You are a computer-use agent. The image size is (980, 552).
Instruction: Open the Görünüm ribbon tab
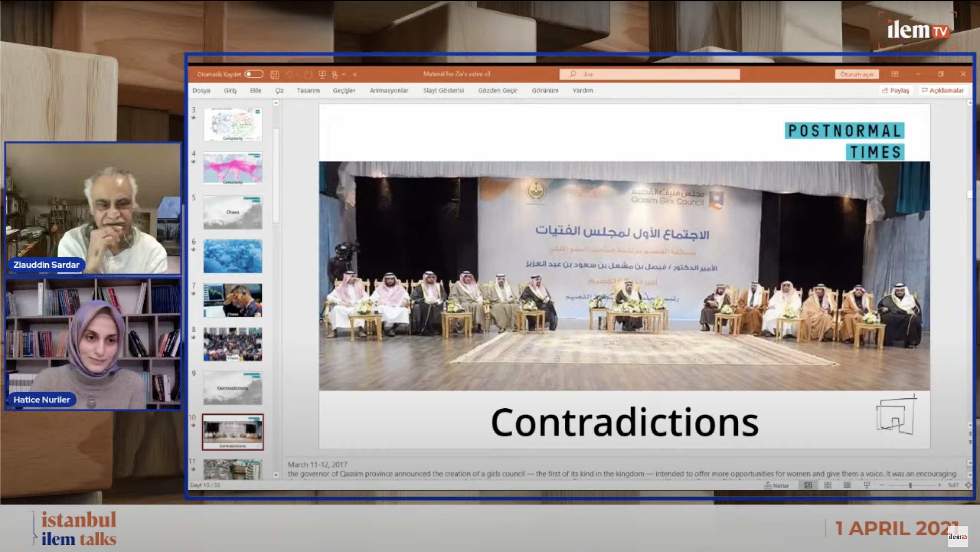point(545,91)
